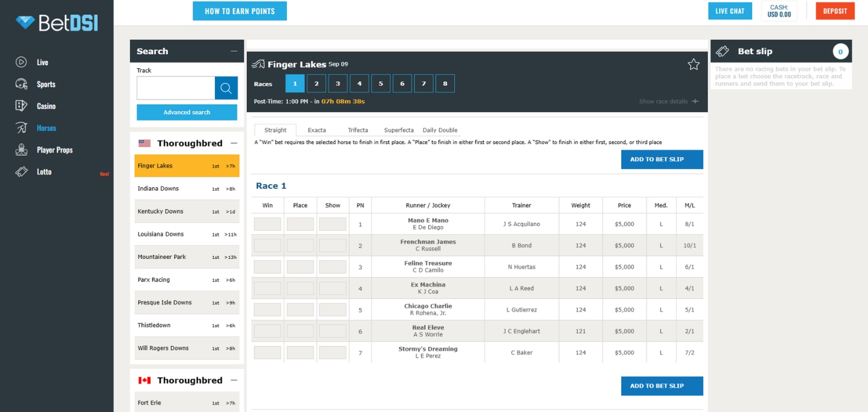868x412 pixels.
Task: Select Thistledown track
Action: [x=187, y=325]
